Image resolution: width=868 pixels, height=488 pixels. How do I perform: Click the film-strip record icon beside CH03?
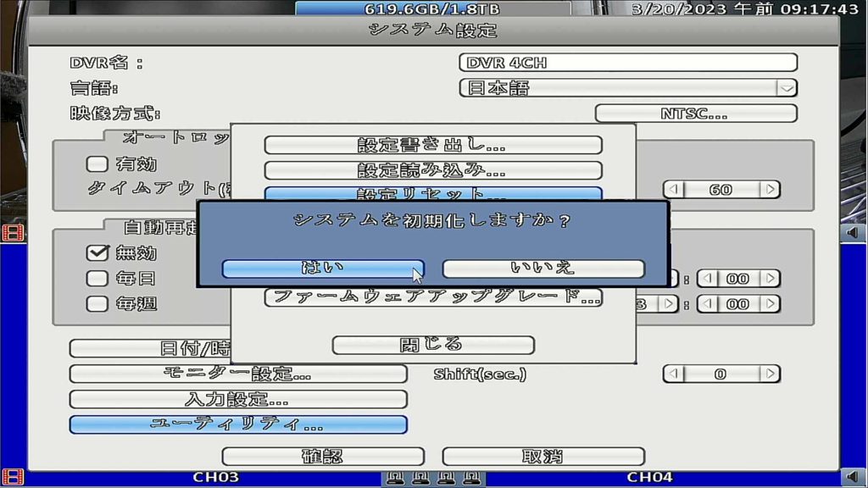13,478
